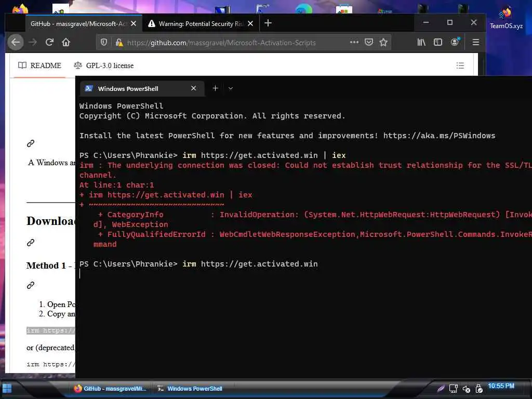Open new Firefox tab
532x399 pixels.
[x=268, y=23]
